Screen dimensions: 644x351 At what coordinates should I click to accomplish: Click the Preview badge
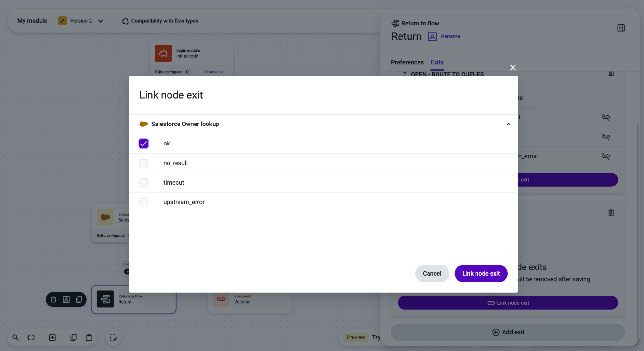[356, 337]
